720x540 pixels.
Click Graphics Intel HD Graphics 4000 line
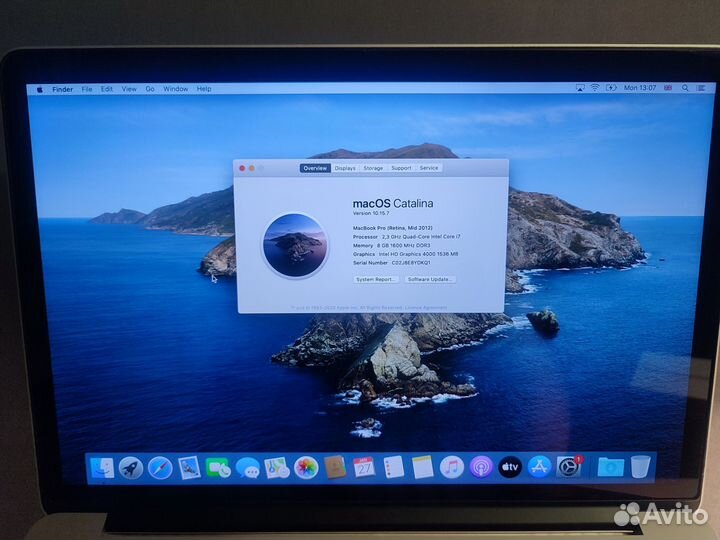pos(405,254)
